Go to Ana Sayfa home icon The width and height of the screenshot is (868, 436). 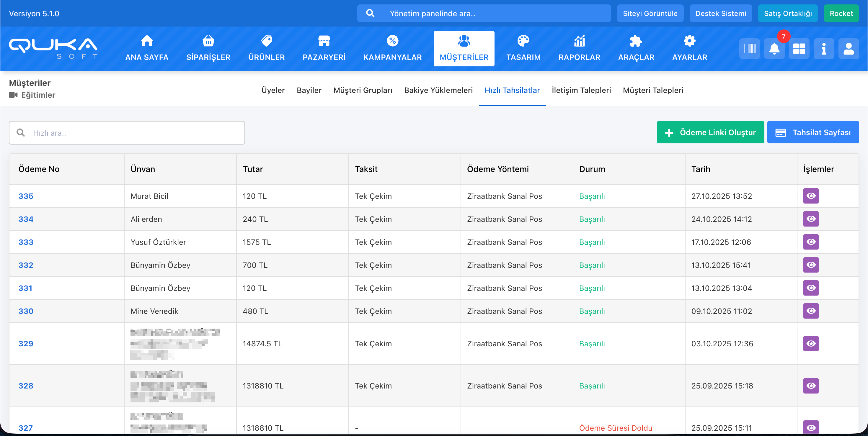tap(146, 48)
